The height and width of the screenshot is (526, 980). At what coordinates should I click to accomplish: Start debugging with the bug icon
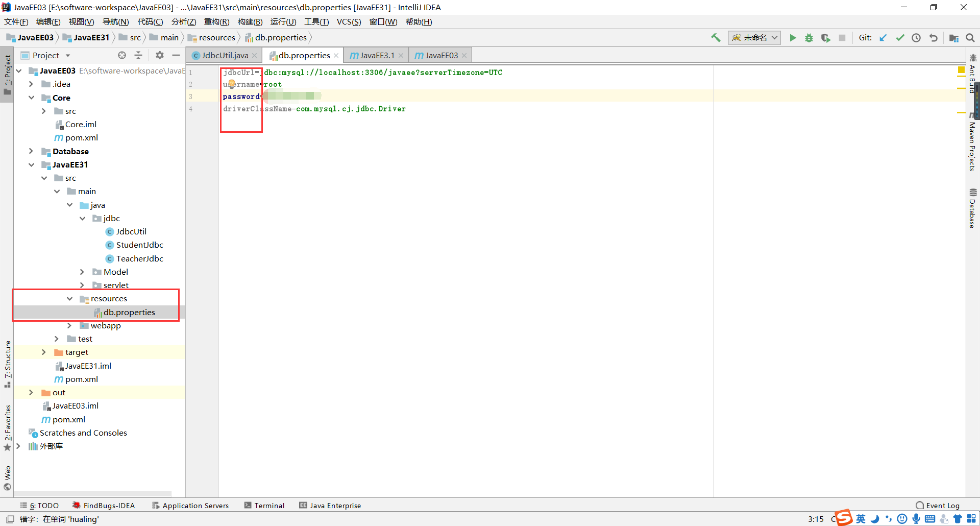tap(809, 38)
